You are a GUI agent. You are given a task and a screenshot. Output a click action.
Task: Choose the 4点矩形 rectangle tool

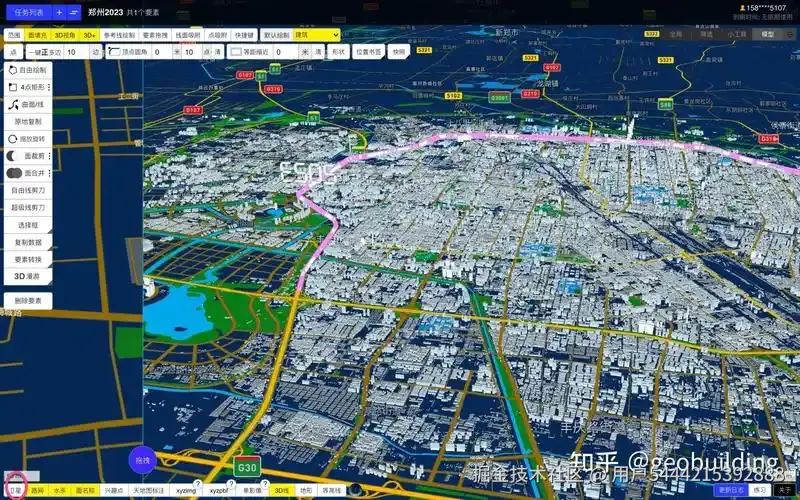[26, 88]
